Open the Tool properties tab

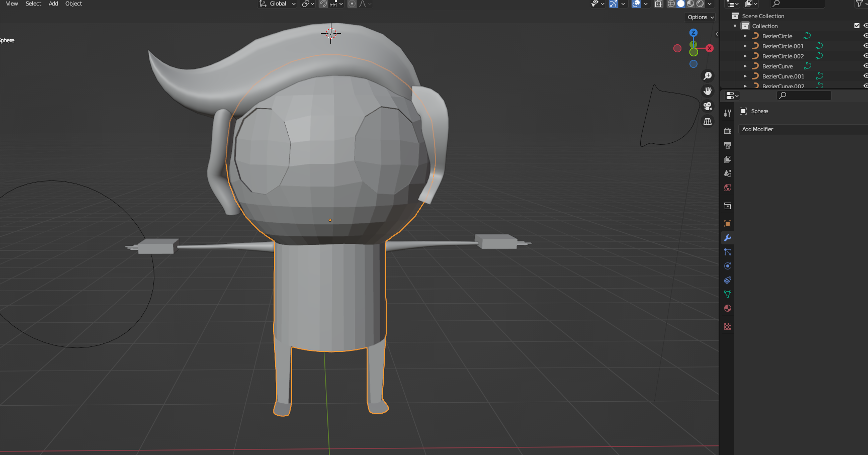pyautogui.click(x=728, y=113)
